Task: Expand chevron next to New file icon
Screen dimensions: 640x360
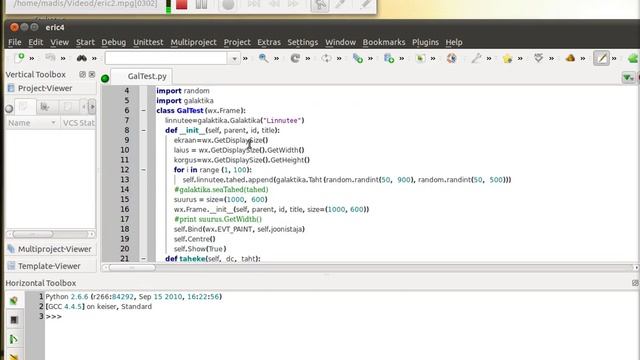Action: click(31, 59)
